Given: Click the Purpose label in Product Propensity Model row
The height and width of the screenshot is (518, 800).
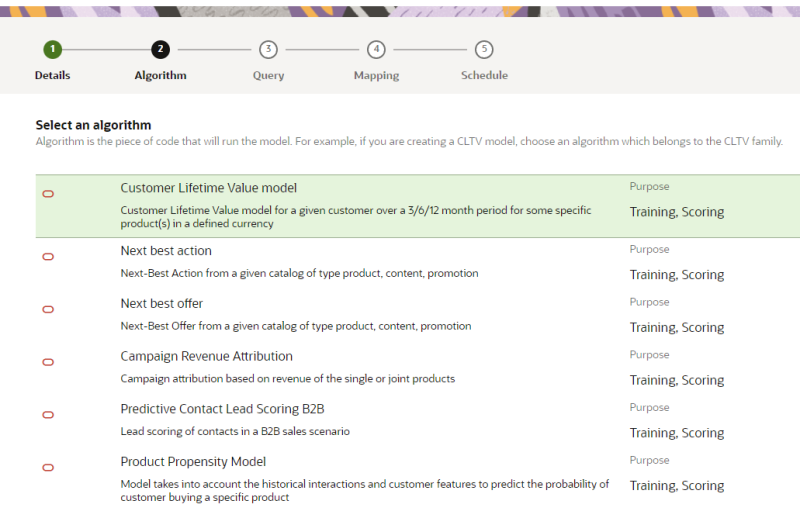Looking at the screenshot, I should click(x=649, y=460).
